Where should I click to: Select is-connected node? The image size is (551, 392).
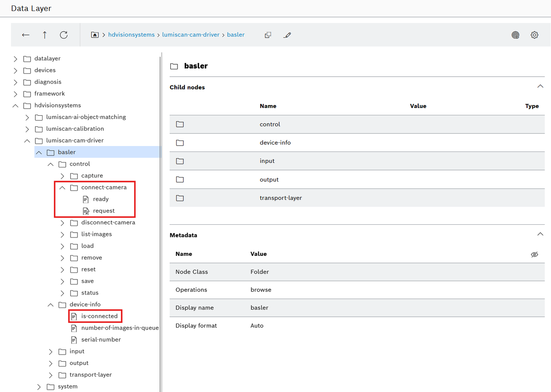pos(99,316)
